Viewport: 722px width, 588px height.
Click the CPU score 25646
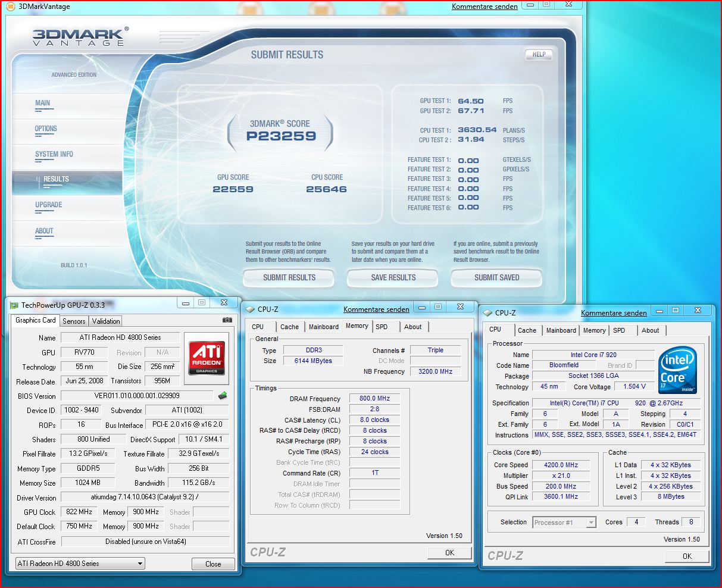coord(326,189)
